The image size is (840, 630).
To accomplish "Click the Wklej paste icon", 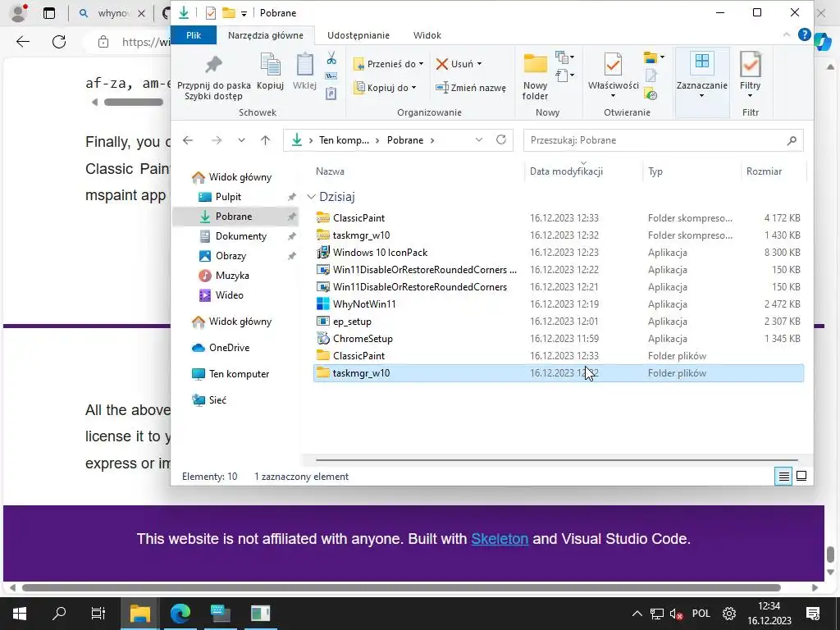I will click(304, 71).
